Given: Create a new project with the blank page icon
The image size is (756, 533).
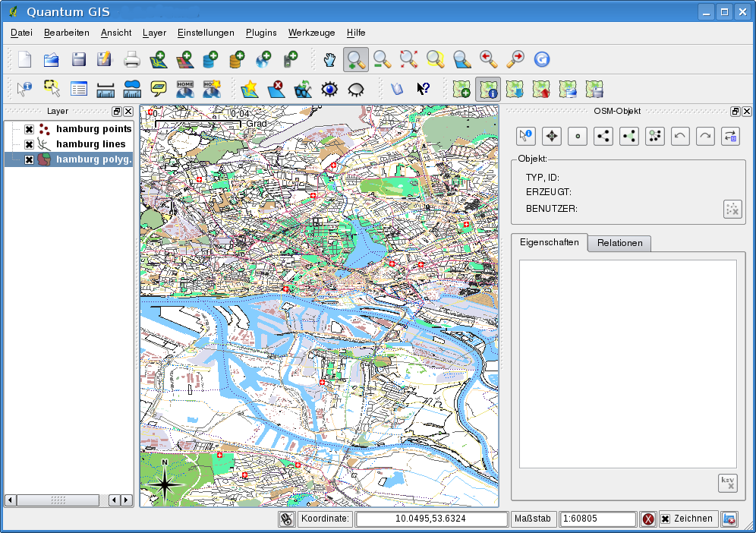Looking at the screenshot, I should (x=24, y=59).
